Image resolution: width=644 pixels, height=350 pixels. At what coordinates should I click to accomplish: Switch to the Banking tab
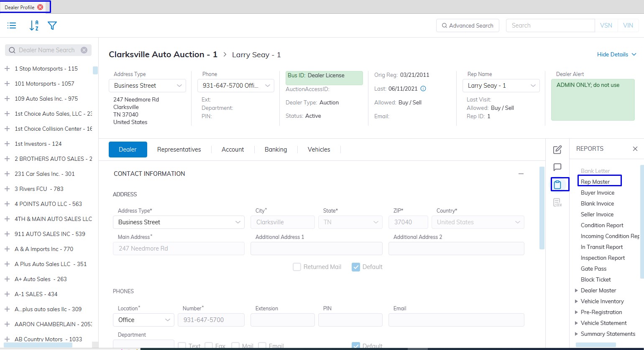(x=276, y=150)
